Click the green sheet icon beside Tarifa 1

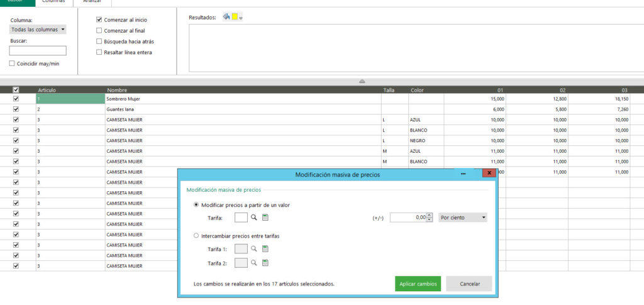click(265, 249)
